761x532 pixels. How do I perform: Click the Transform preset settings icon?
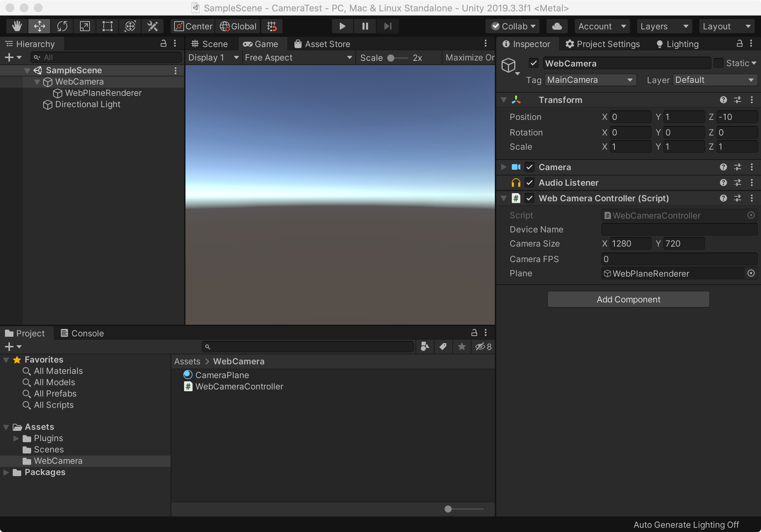[738, 100]
